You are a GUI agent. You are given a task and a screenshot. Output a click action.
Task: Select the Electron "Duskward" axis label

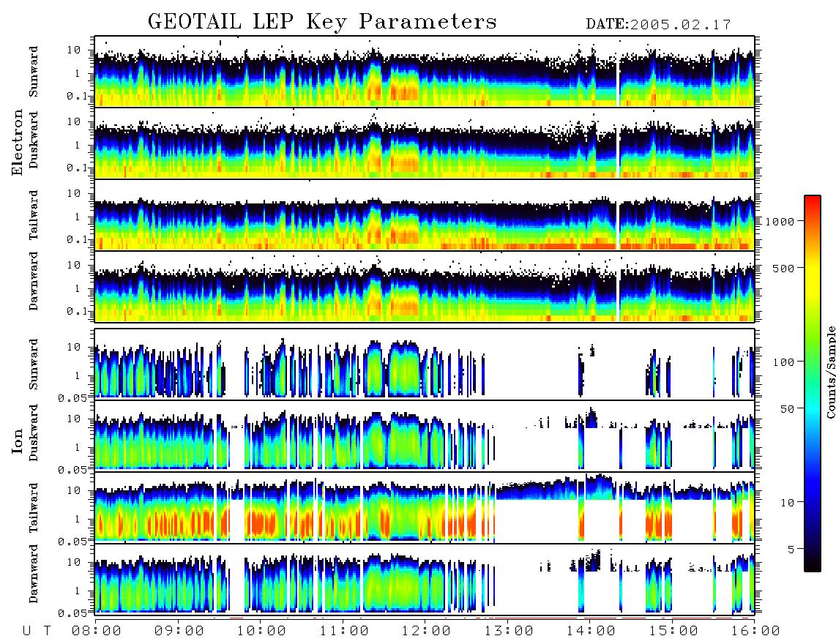pyautogui.click(x=34, y=141)
